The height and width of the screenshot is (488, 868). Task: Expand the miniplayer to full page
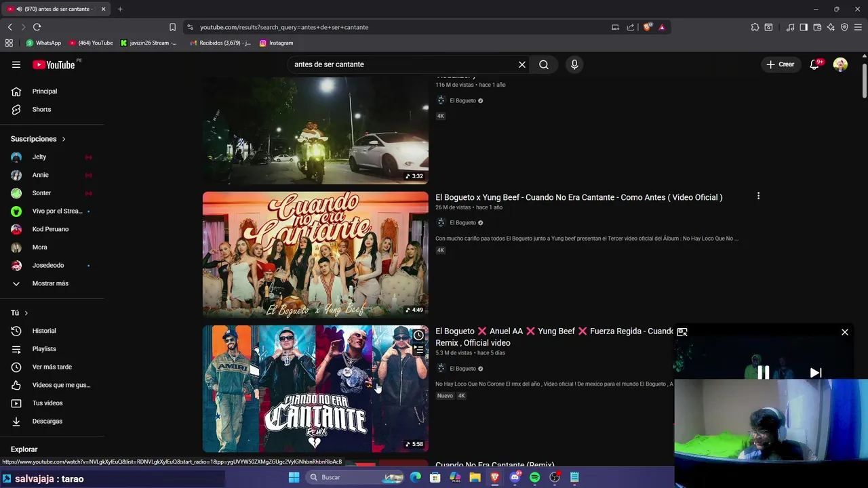[x=682, y=332]
